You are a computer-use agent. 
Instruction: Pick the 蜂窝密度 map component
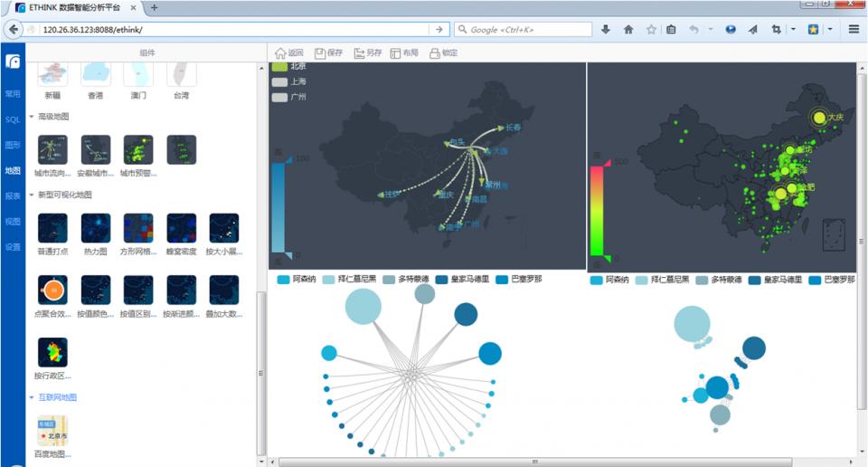click(x=182, y=228)
